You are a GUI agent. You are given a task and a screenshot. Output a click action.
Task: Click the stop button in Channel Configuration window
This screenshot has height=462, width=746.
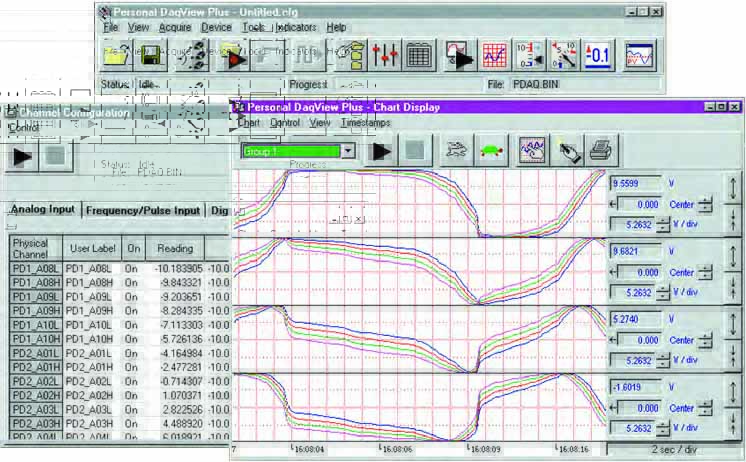pos(56,156)
